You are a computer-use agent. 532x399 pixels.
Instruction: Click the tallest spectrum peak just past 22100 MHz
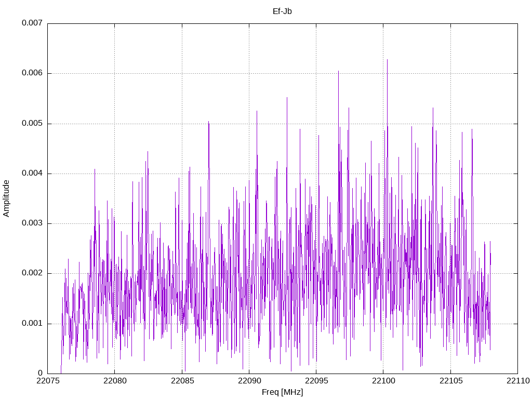pos(387,60)
